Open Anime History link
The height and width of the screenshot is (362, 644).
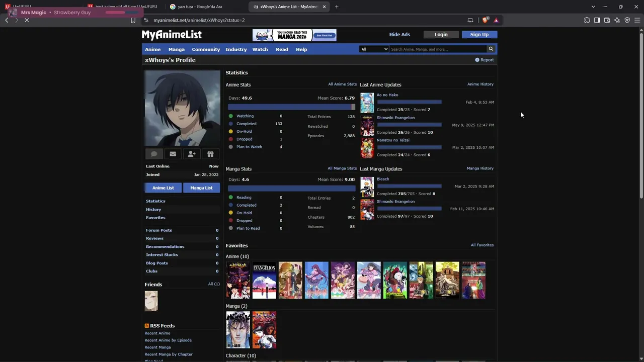click(480, 84)
